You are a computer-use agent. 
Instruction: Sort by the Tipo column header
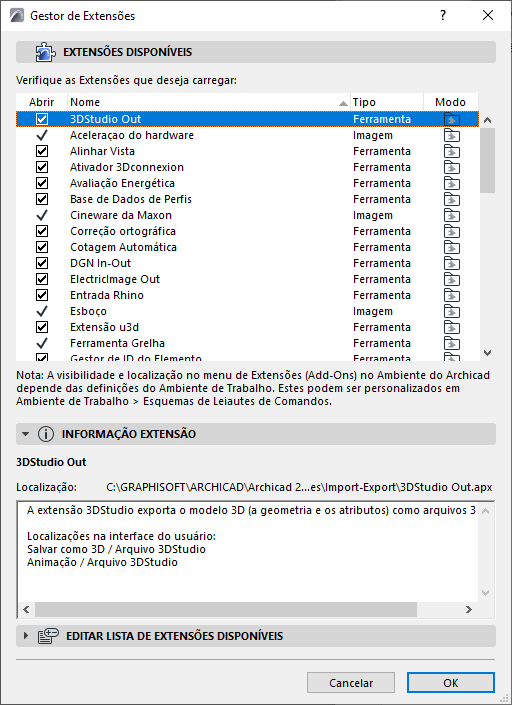point(387,102)
